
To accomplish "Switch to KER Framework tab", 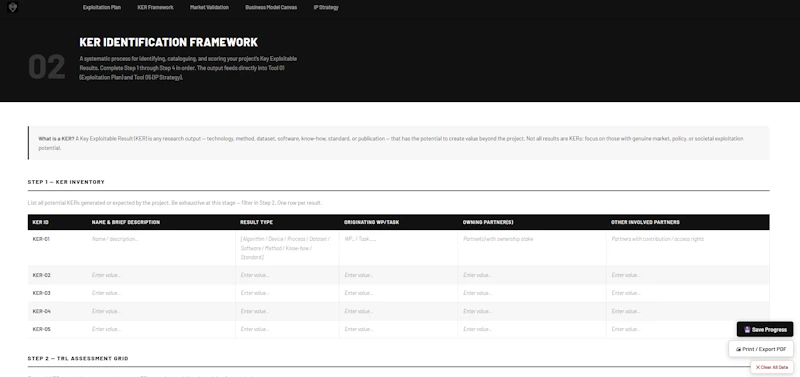I will 156,7.
